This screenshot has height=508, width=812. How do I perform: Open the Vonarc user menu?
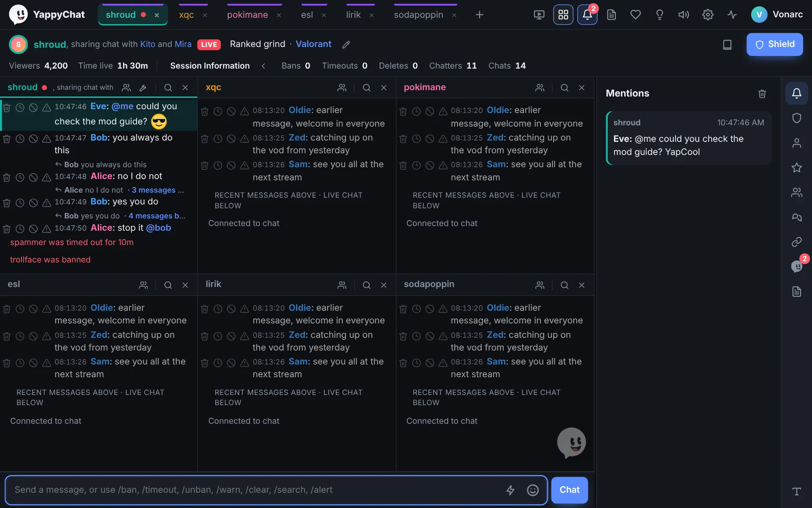coord(776,15)
